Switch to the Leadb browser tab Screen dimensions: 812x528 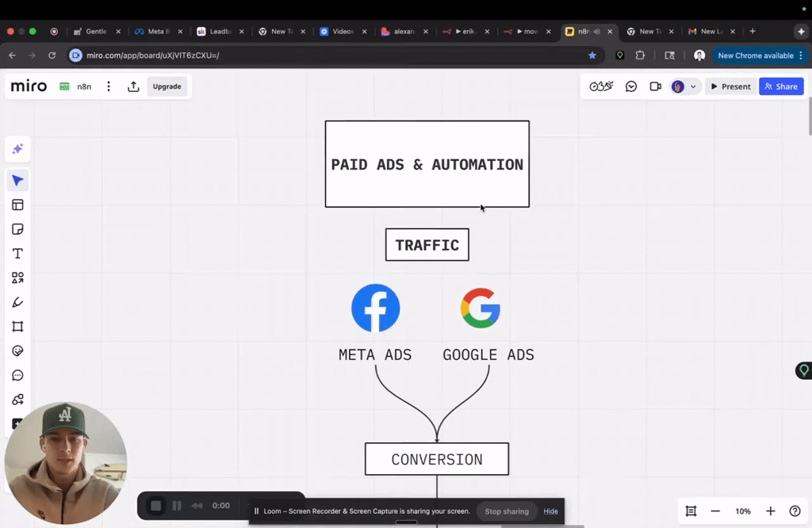pyautogui.click(x=220, y=32)
